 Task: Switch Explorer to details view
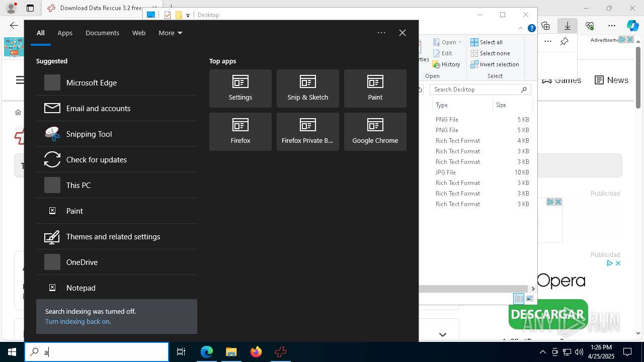(x=519, y=299)
